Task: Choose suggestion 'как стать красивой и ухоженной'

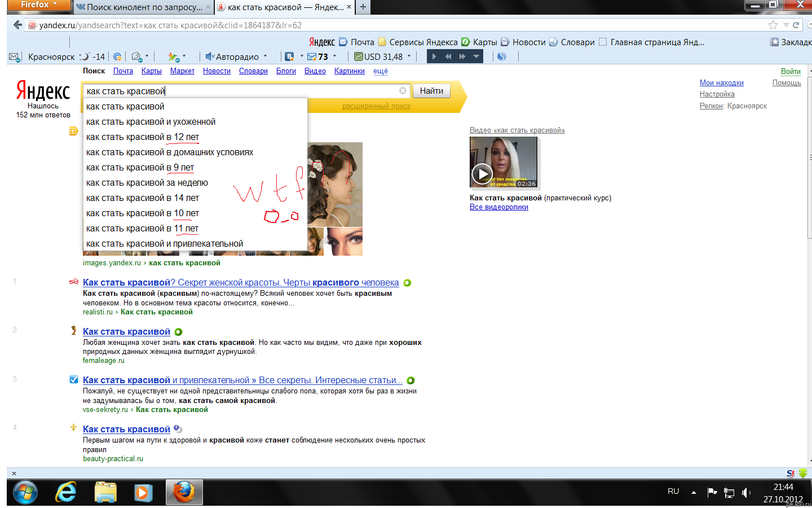Action: (196, 122)
